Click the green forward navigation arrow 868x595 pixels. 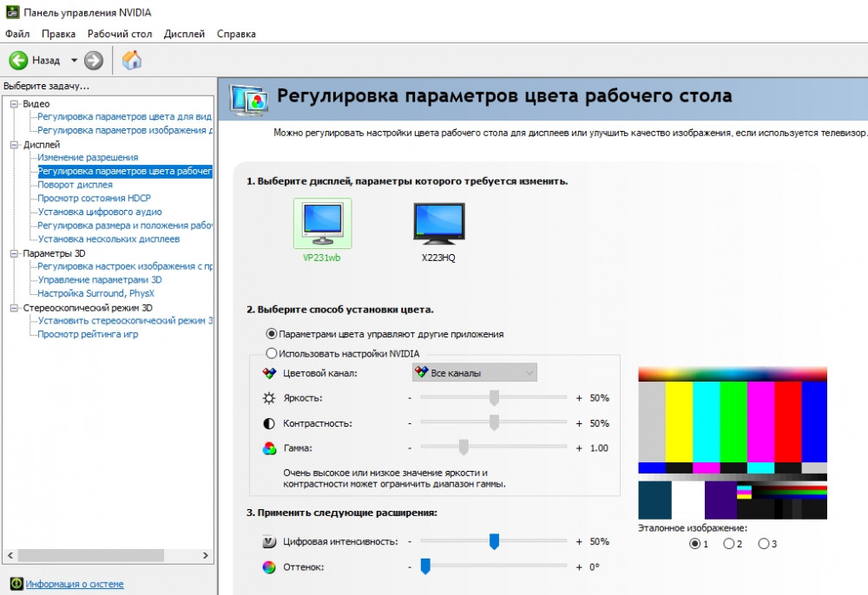tap(92, 61)
